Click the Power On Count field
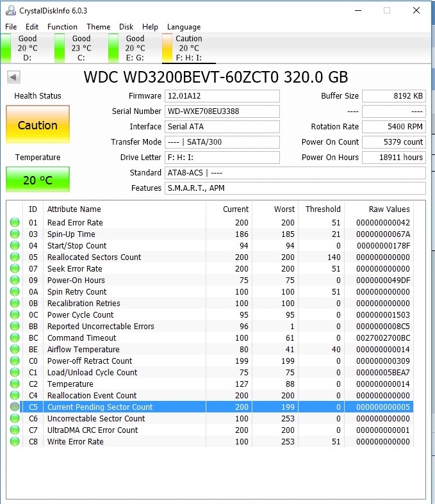Screen dimensions: 435x504 tap(394, 142)
